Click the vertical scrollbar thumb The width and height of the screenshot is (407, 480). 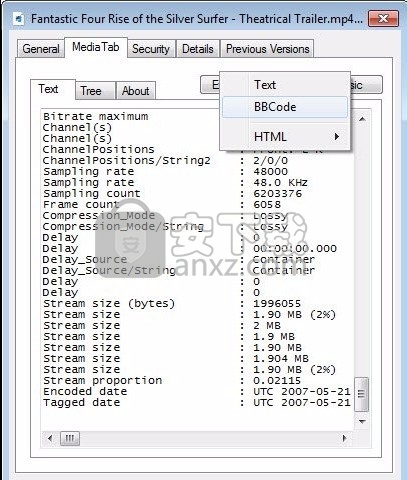click(x=362, y=394)
